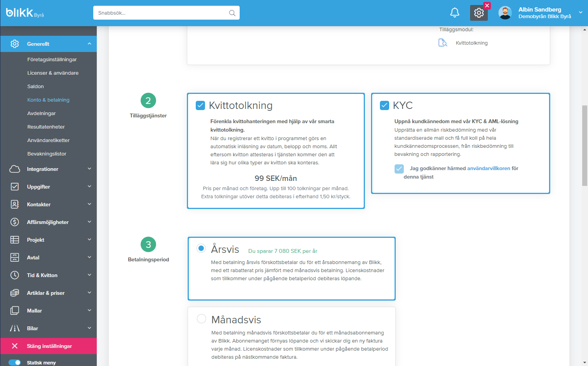Viewport: 588px width, 366px height.
Task: Select the Årsvis payment radio button
Action: coord(201,248)
